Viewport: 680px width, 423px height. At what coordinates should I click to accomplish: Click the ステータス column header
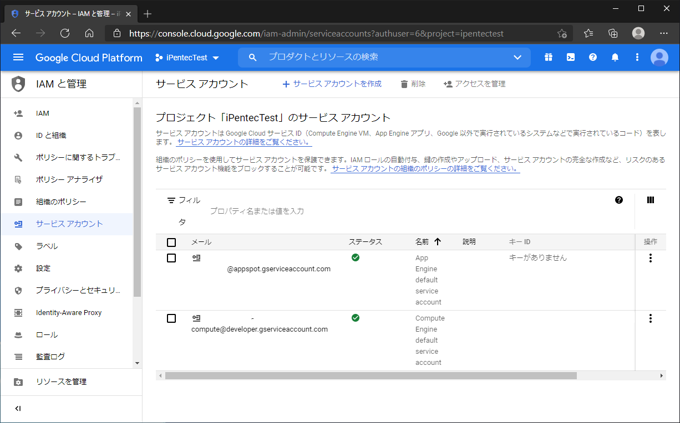(365, 242)
